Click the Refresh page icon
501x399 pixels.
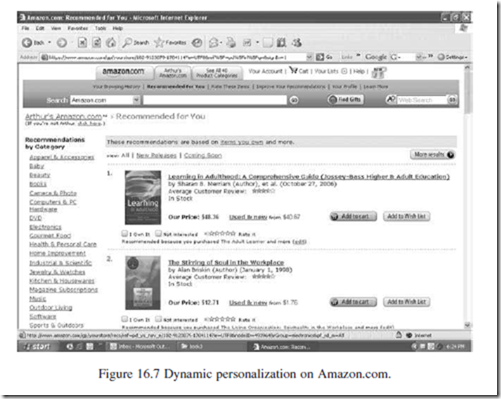click(97, 43)
